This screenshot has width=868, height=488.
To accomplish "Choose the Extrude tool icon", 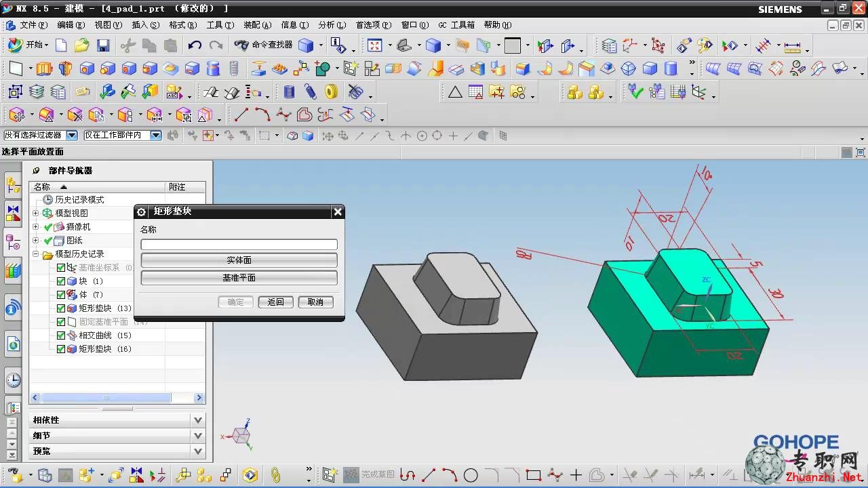I will click(44, 68).
